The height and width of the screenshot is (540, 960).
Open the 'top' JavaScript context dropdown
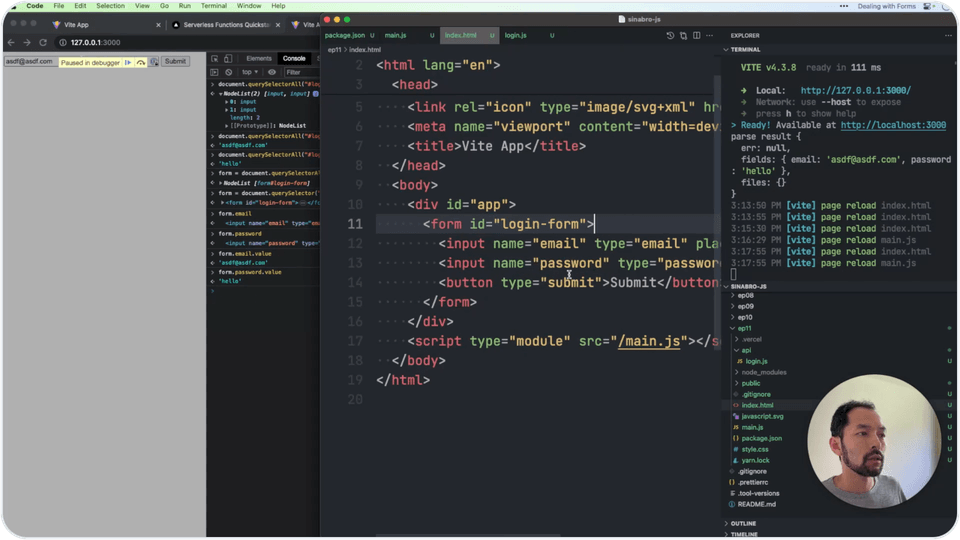click(x=249, y=72)
